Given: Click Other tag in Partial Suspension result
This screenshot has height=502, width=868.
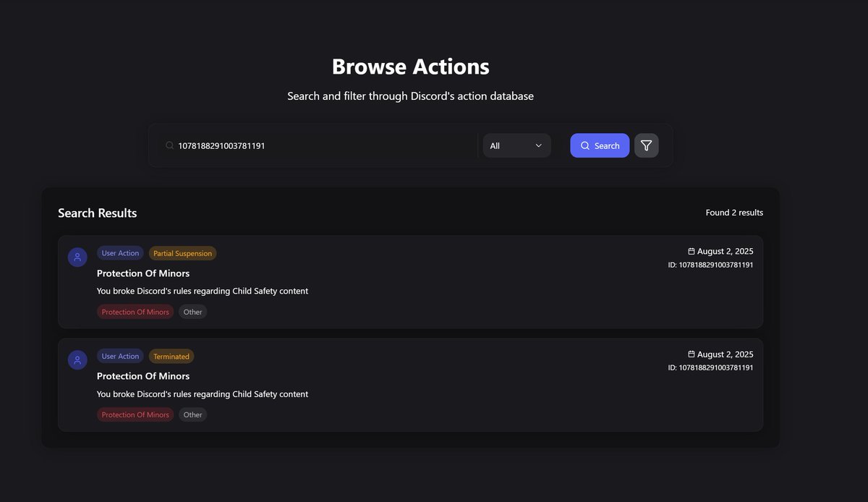Looking at the screenshot, I should (192, 312).
